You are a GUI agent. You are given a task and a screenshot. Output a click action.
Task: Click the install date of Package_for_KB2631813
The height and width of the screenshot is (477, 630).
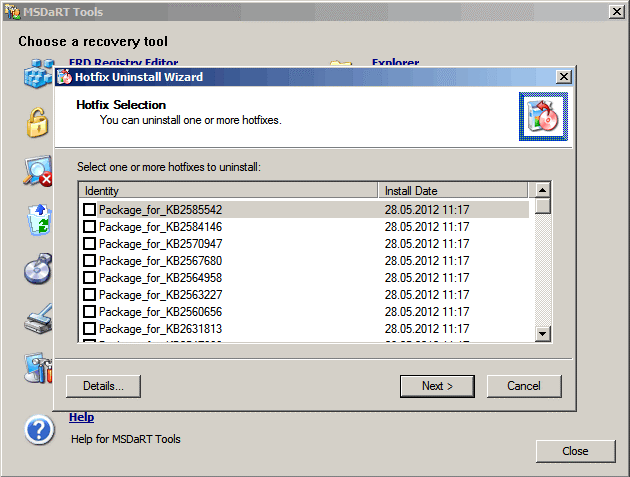pos(427,329)
